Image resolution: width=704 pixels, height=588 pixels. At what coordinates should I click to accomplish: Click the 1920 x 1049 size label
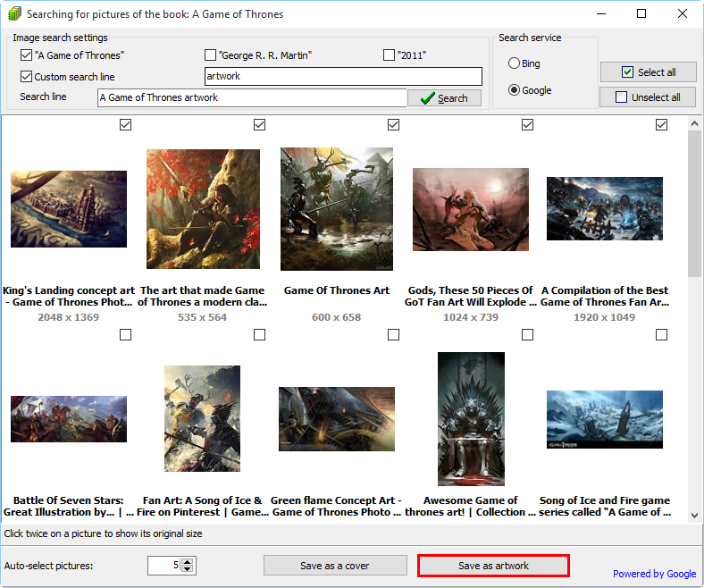tap(604, 317)
